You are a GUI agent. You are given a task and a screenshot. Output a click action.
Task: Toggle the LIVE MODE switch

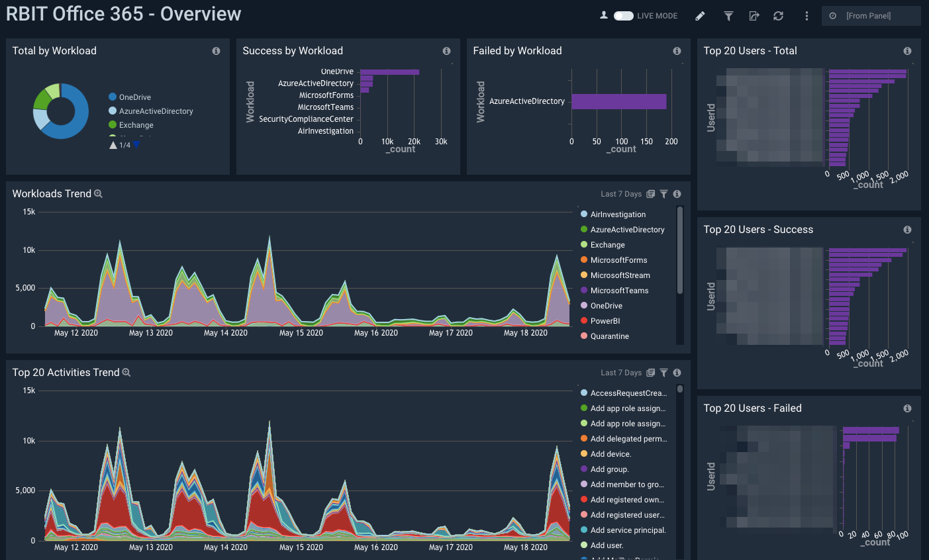click(x=623, y=16)
